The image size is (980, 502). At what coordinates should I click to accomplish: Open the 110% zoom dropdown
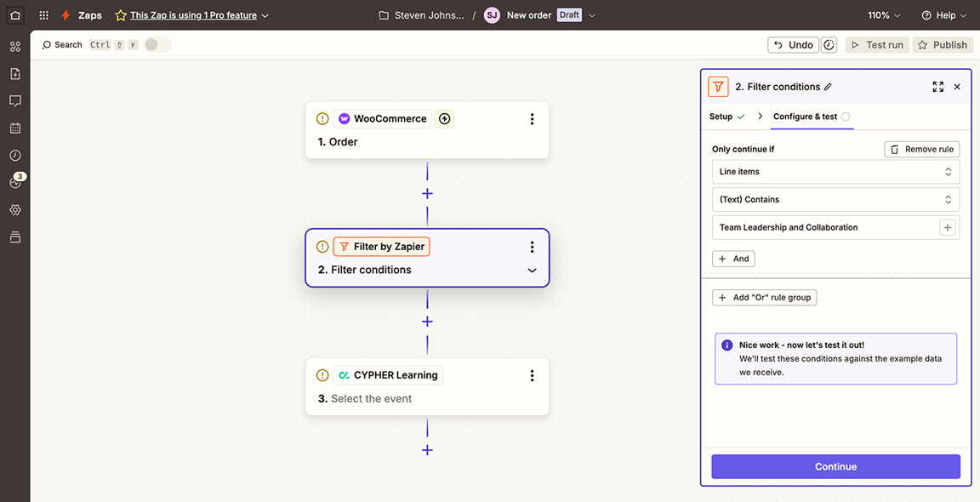pyautogui.click(x=882, y=14)
